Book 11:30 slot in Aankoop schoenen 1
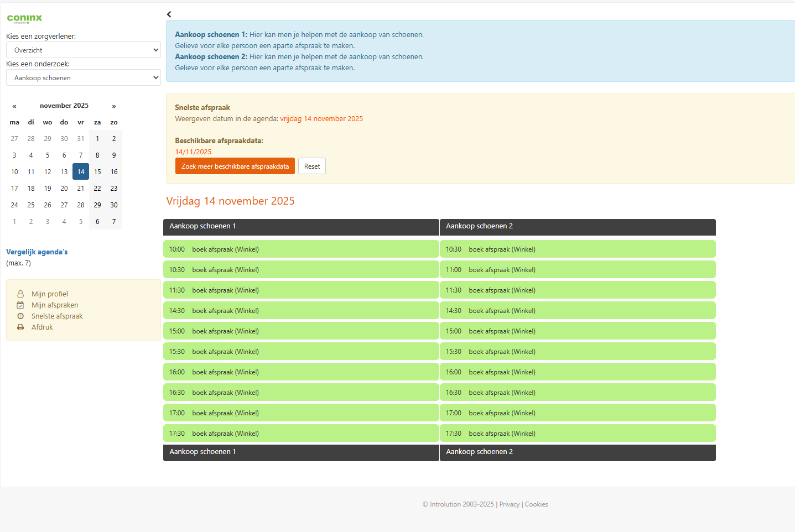 point(301,290)
